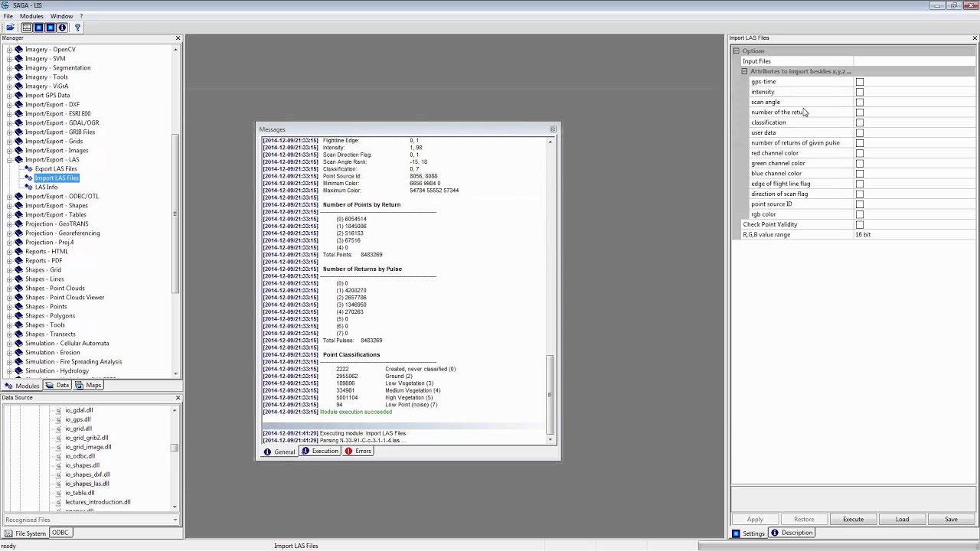Click the Simulation - Hydrology library icon
The image size is (980, 551).
coord(19,370)
